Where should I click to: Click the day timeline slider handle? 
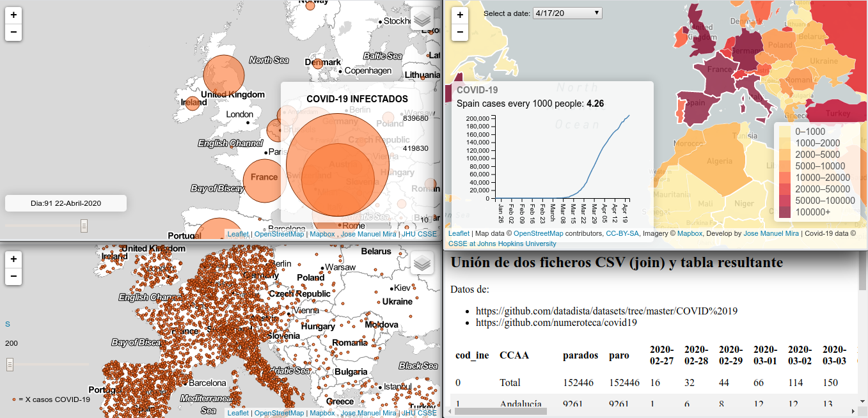point(84,226)
